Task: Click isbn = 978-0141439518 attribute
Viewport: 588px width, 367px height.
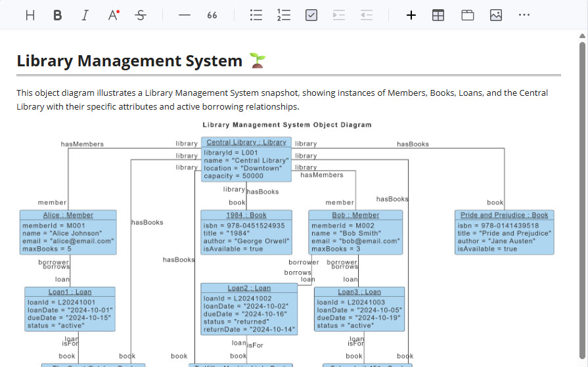Action: (498, 226)
